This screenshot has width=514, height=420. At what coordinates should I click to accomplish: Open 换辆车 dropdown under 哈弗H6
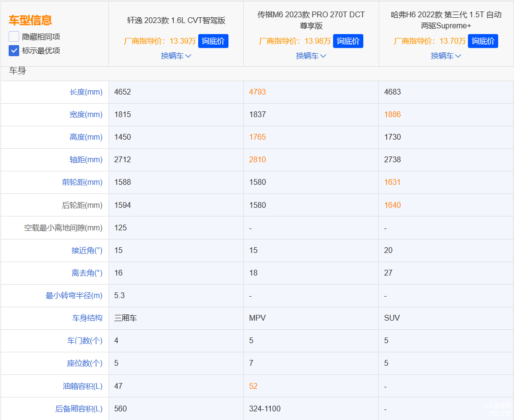tap(445, 56)
